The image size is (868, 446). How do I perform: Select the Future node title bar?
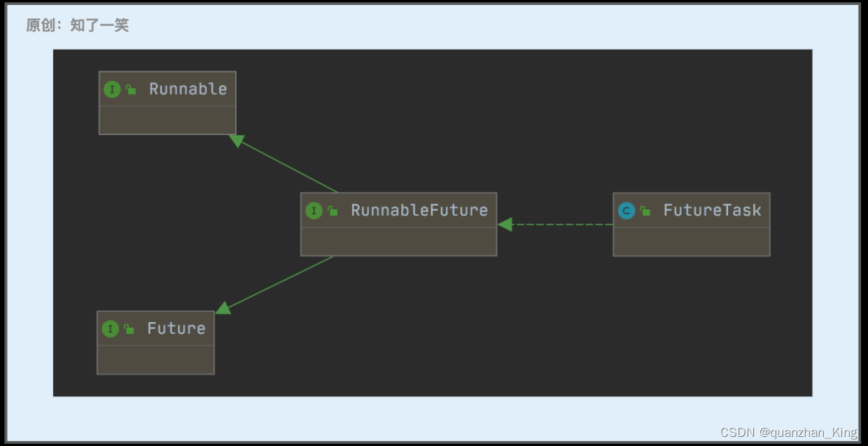pyautogui.click(x=155, y=328)
